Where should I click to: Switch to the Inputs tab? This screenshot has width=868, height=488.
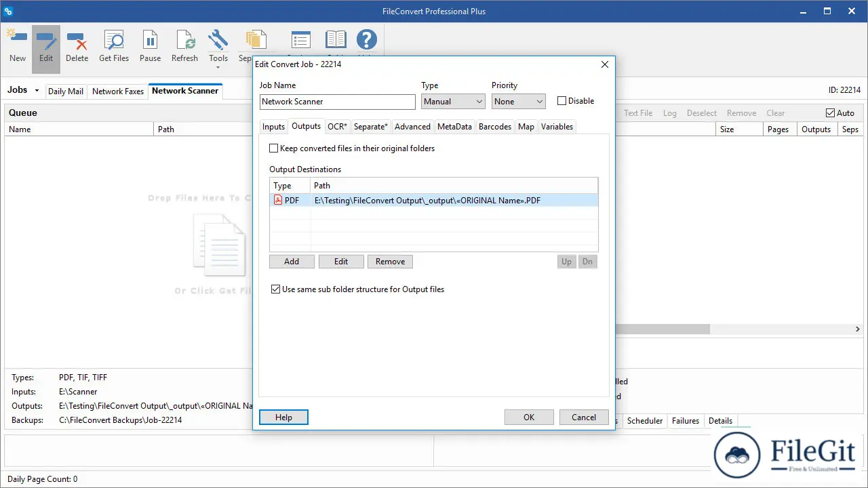(274, 127)
